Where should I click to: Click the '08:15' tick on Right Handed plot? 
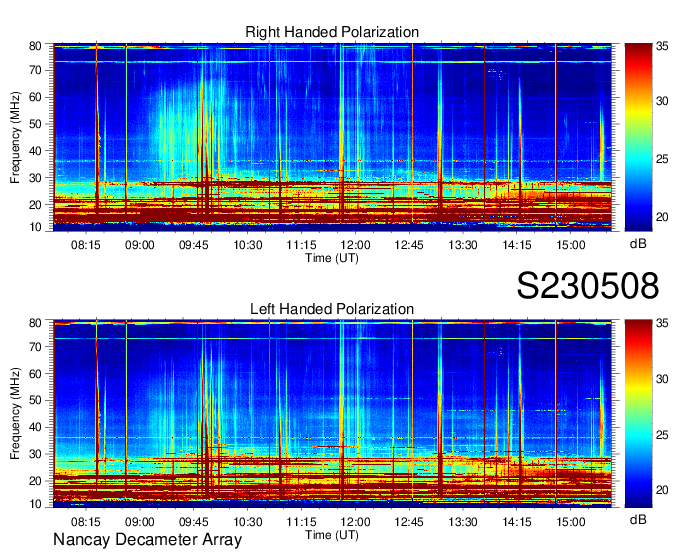click(86, 245)
